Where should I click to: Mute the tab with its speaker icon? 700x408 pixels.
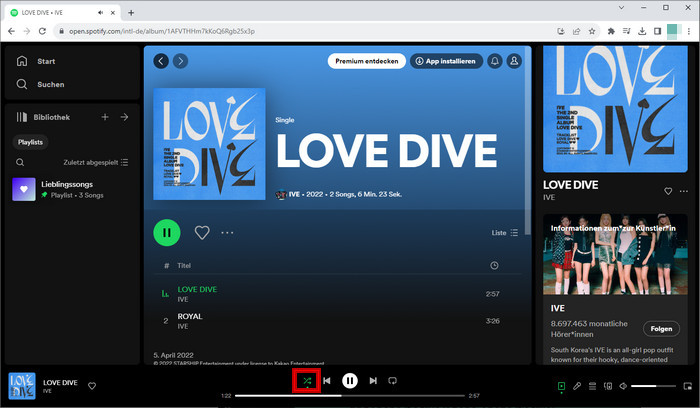coord(100,12)
